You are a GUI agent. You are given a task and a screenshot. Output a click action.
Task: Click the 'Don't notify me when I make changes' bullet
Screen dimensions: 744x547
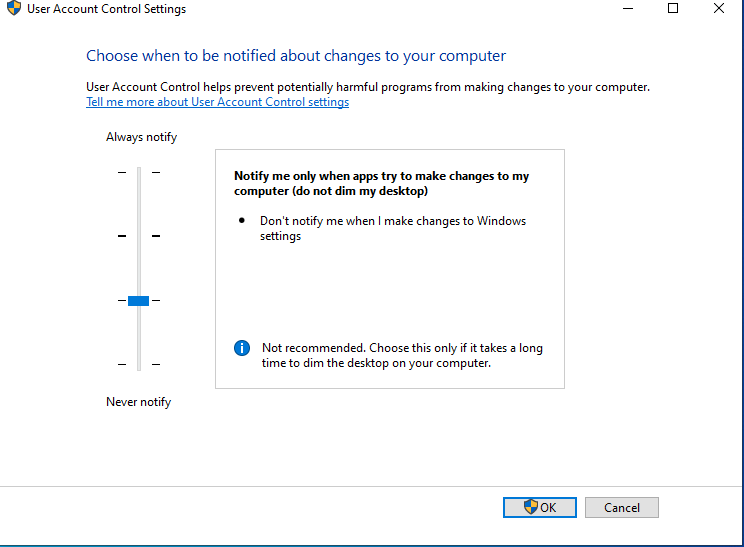pyautogui.click(x=393, y=228)
